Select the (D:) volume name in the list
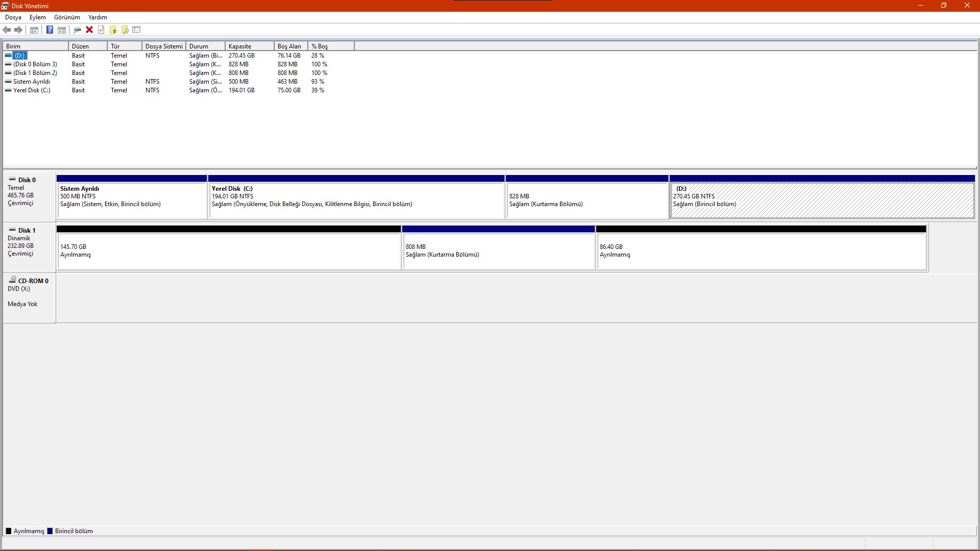 click(x=20, y=56)
